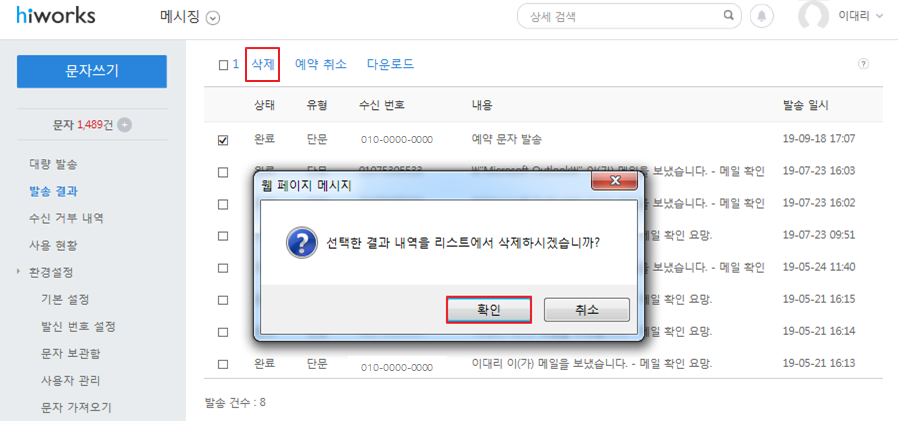Image resolution: width=898 pixels, height=421 pixels.
Task: Focus the 상세 검색 search field
Action: pos(620,16)
